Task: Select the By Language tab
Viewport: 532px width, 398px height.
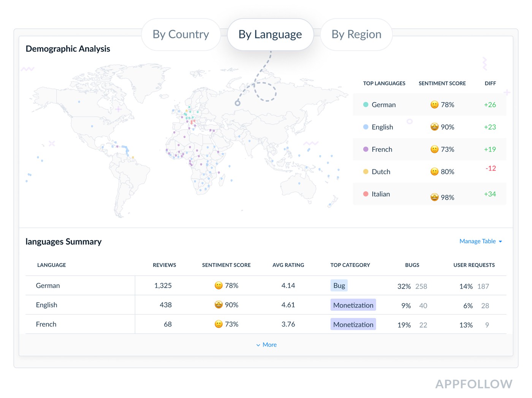Action: 270,35
